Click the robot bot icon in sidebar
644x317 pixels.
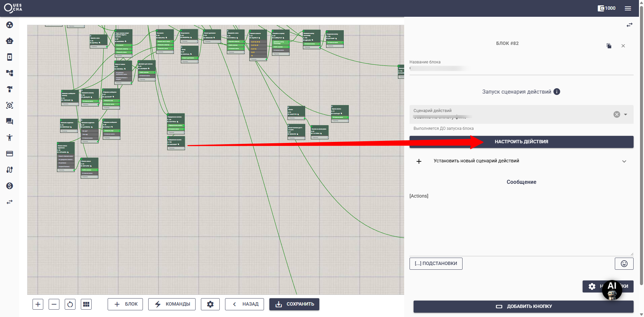coord(9,41)
